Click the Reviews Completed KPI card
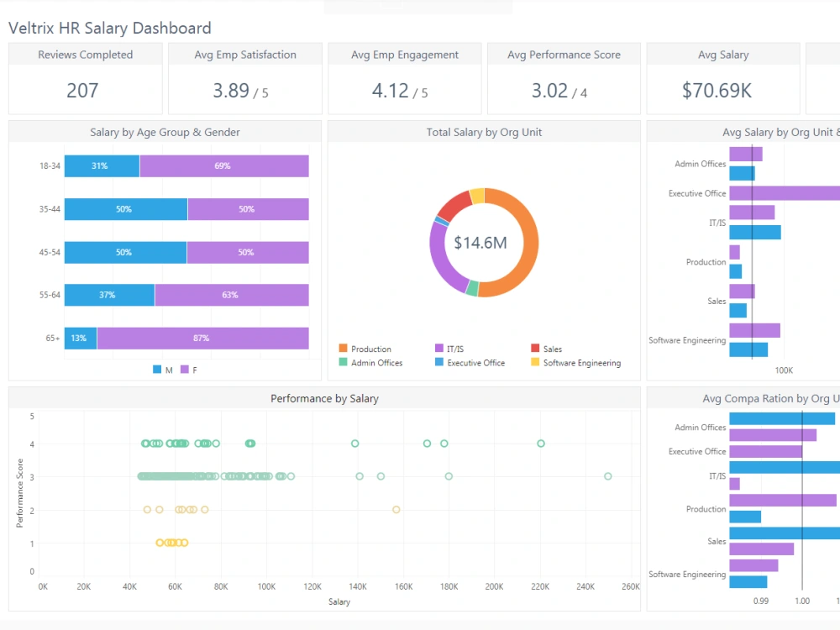Screen dimensions: 840x630 [x=85, y=78]
